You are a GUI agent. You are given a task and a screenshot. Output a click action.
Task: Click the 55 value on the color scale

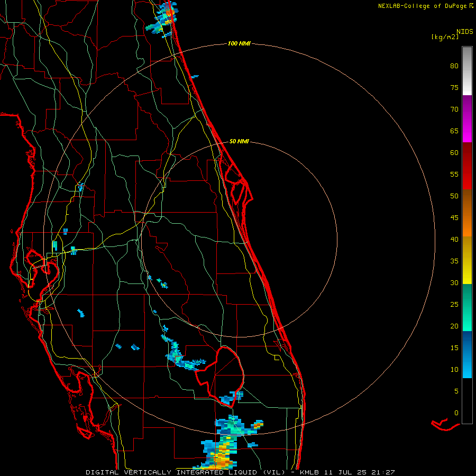(x=454, y=174)
